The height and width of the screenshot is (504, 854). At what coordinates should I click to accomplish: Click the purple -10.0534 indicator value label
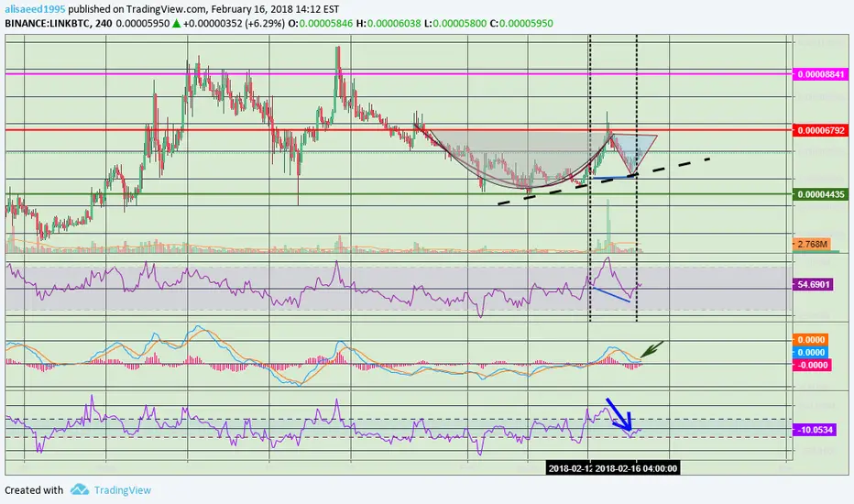pyautogui.click(x=815, y=430)
